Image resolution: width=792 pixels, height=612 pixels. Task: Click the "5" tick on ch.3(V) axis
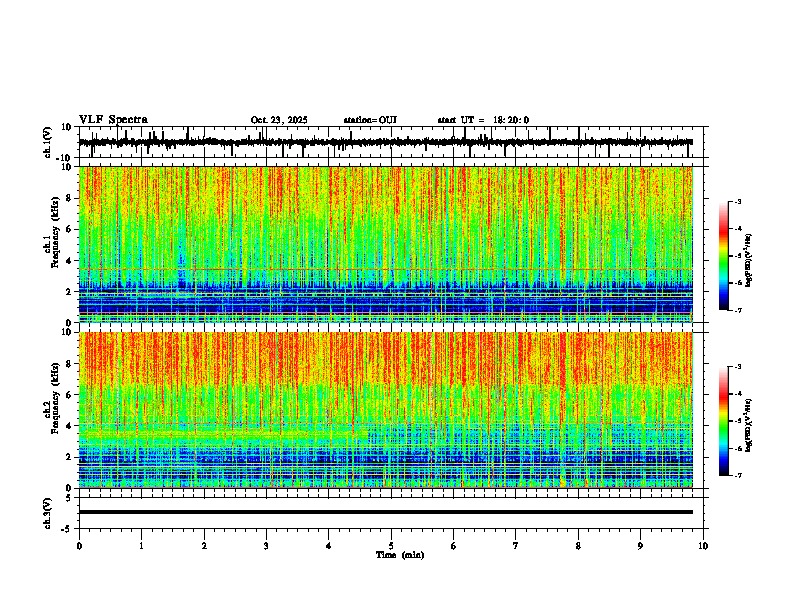69,498
